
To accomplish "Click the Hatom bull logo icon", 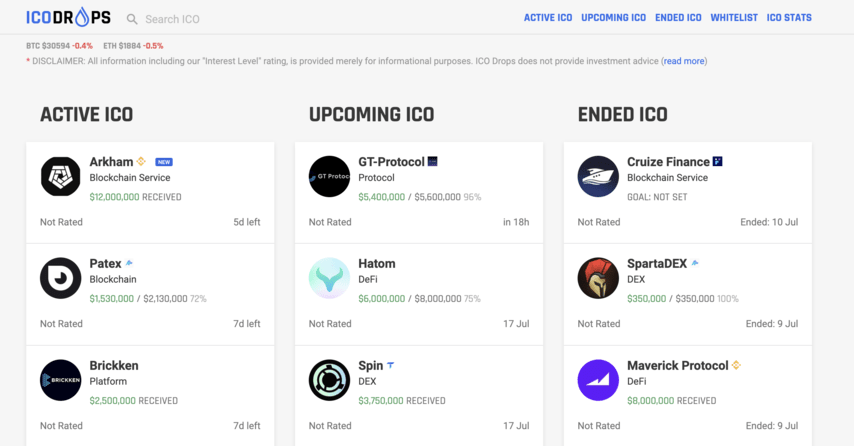I will 330,278.
